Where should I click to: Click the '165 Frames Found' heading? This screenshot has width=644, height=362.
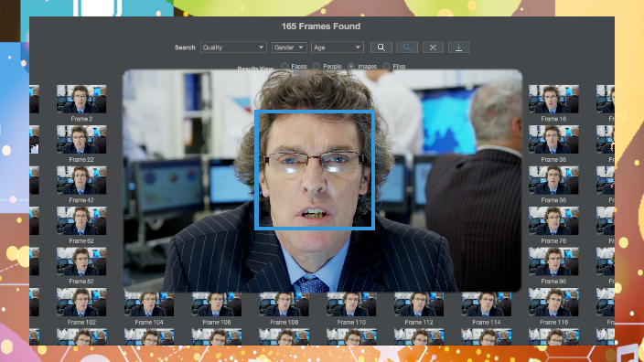pos(321,27)
